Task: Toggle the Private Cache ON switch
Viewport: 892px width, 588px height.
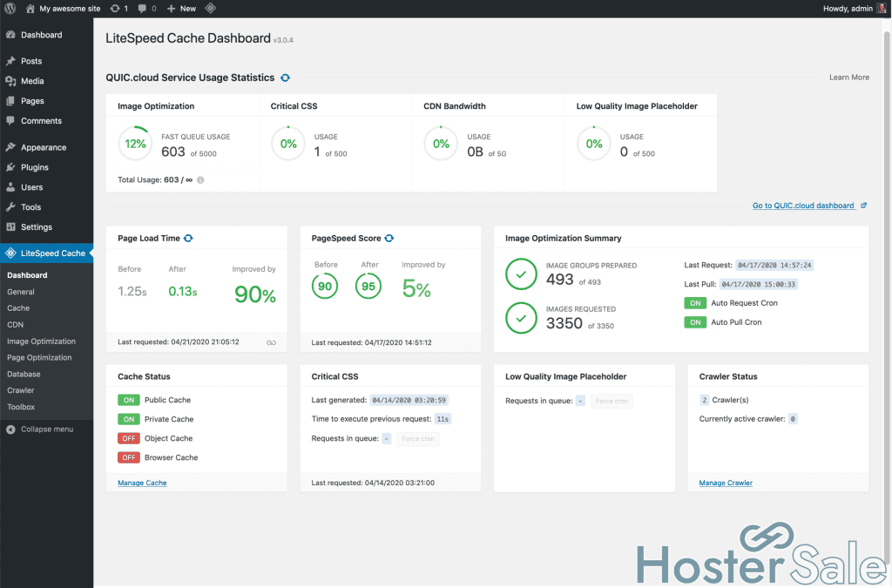Action: 129,419
